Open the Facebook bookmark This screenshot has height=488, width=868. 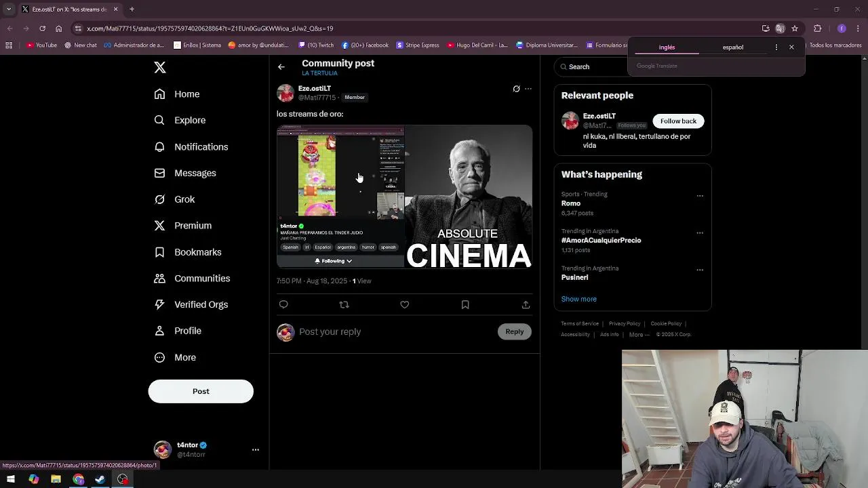pos(365,45)
